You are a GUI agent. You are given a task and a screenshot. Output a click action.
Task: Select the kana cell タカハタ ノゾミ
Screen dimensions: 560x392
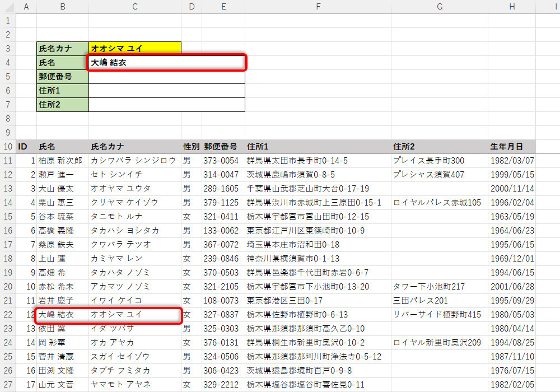click(x=134, y=272)
